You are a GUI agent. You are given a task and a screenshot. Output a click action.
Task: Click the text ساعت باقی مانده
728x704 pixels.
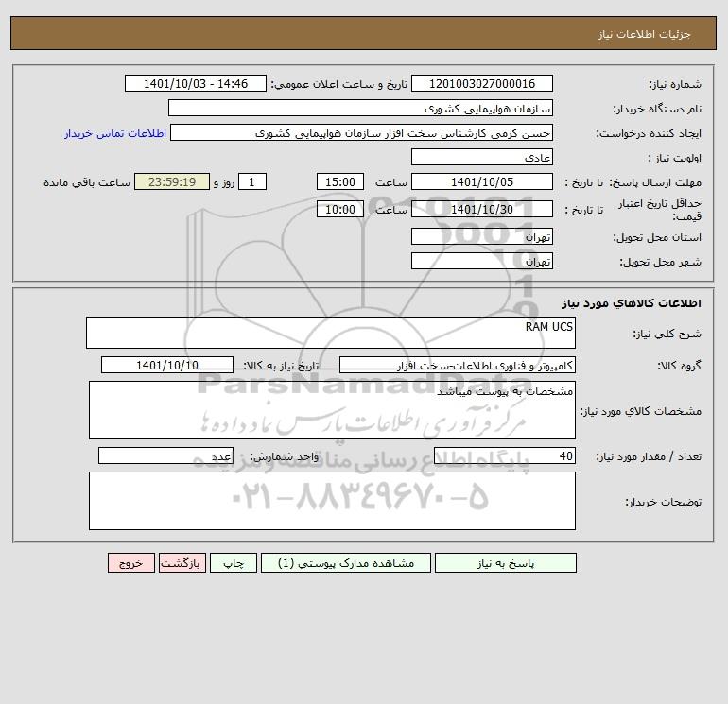pos(87,182)
